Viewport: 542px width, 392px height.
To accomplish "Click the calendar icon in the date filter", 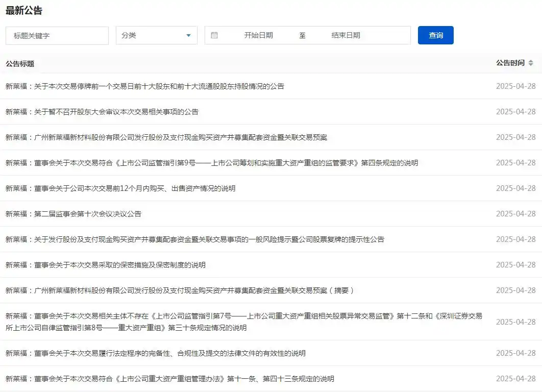I will coord(214,35).
